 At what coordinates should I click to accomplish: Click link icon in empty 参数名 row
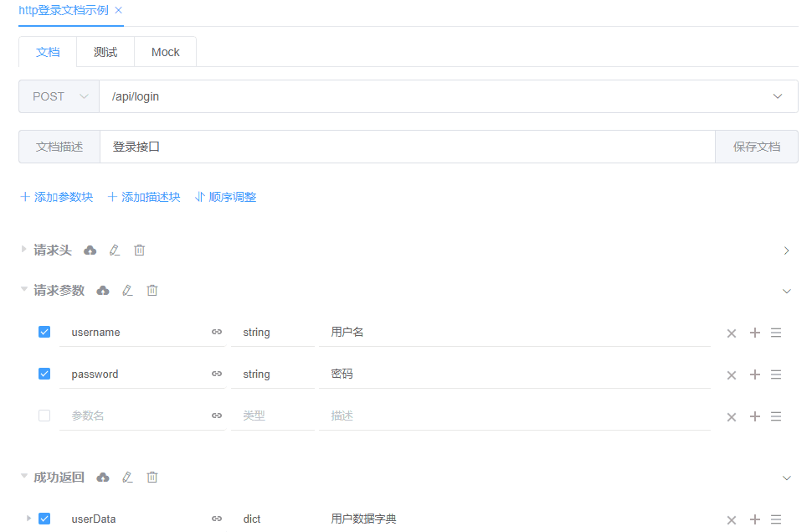tap(217, 416)
